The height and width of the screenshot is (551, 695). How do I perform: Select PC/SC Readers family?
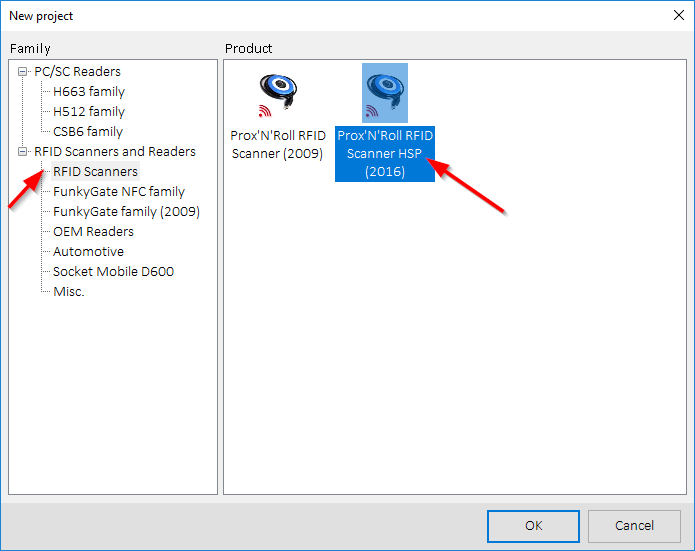[x=78, y=71]
